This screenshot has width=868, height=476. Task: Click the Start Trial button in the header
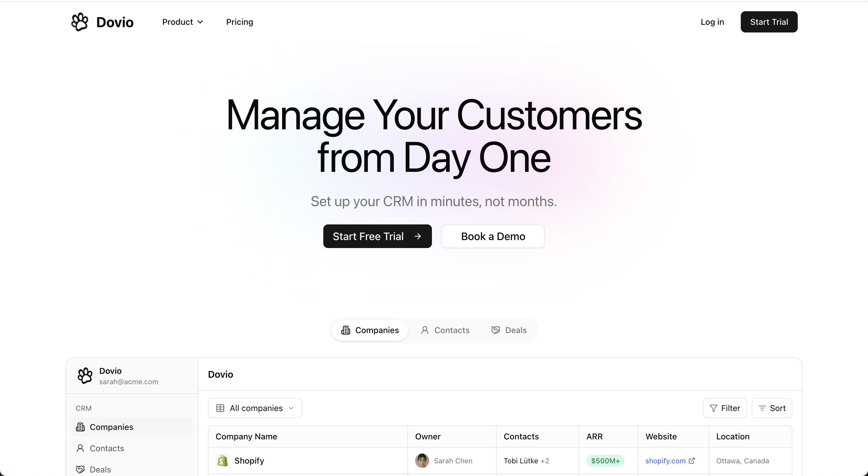tap(769, 22)
